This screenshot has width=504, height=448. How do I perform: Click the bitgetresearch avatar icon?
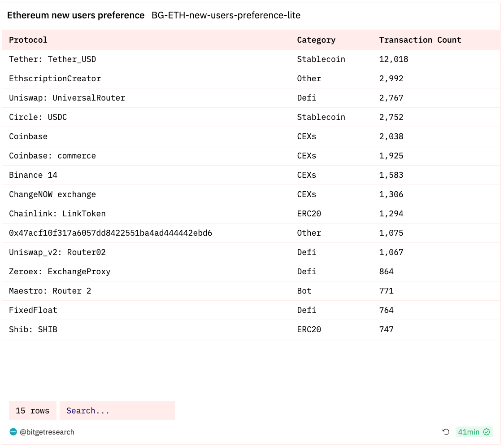[x=13, y=432]
